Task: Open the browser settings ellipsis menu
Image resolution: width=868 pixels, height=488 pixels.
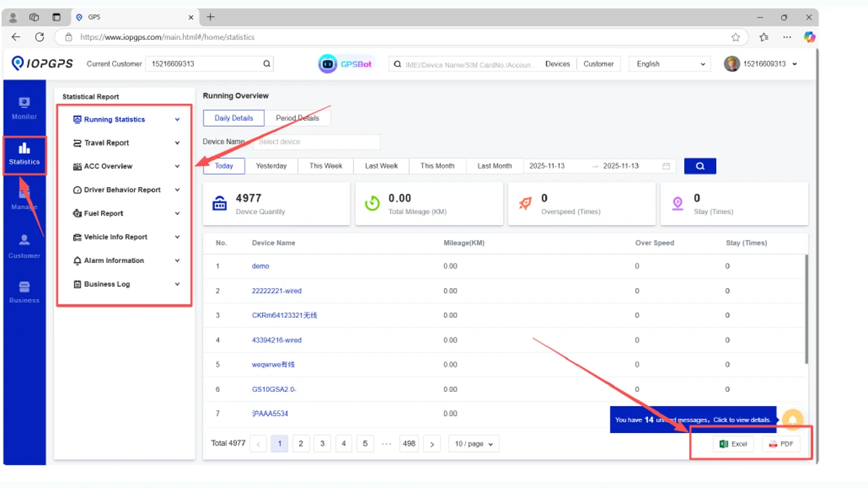Action: pos(787,37)
